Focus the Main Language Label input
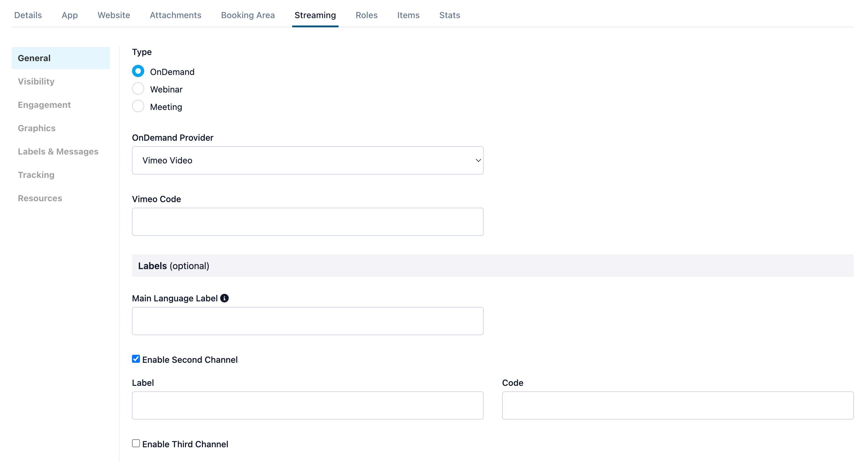Viewport: 868px width, 462px height. click(x=308, y=321)
